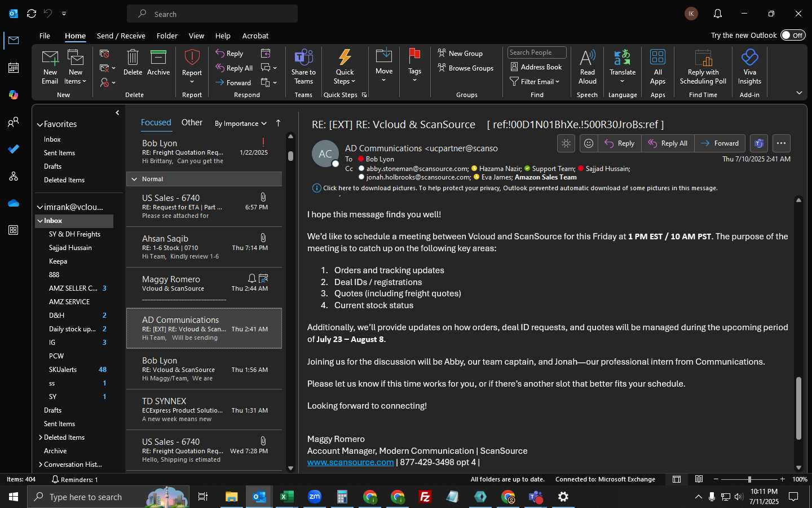The image size is (812, 508).
Task: Open Quick Steps lightning icon
Action: pos(345,58)
